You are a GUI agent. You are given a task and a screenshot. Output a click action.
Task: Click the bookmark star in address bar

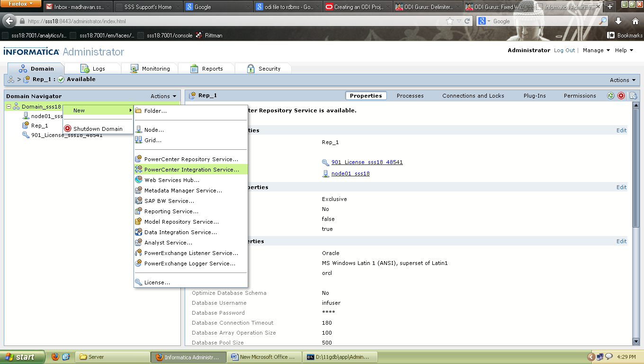[x=450, y=21]
